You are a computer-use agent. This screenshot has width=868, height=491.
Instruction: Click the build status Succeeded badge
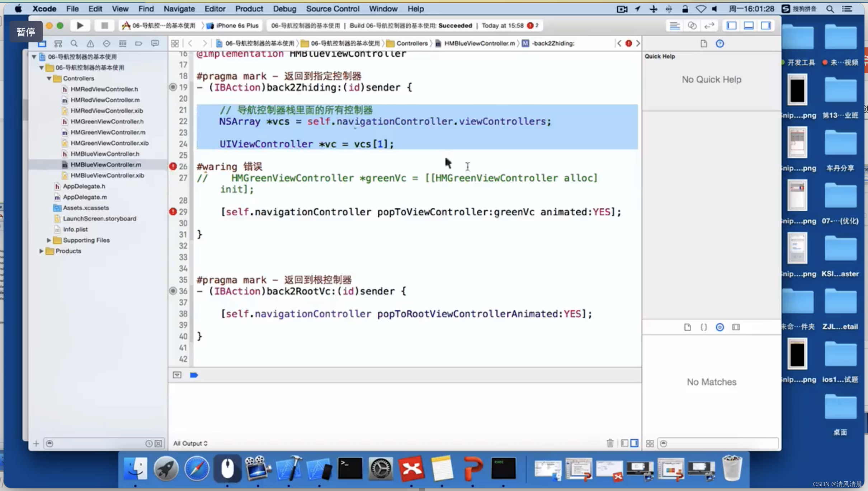pos(455,25)
